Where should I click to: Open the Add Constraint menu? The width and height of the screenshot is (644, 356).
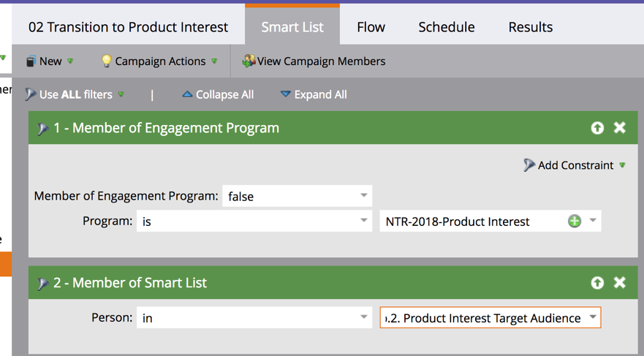click(x=575, y=165)
